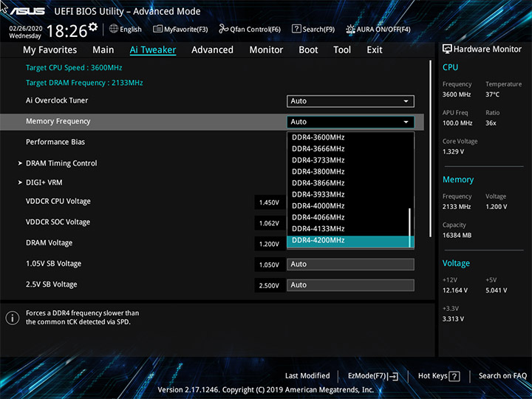The height and width of the screenshot is (399, 532).
Task: Open the 1.05V SB Voltage Auto field
Action: point(350,265)
